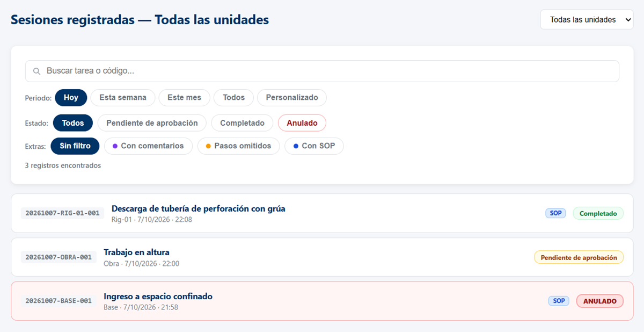Select the "Todos" period chip

click(x=234, y=98)
